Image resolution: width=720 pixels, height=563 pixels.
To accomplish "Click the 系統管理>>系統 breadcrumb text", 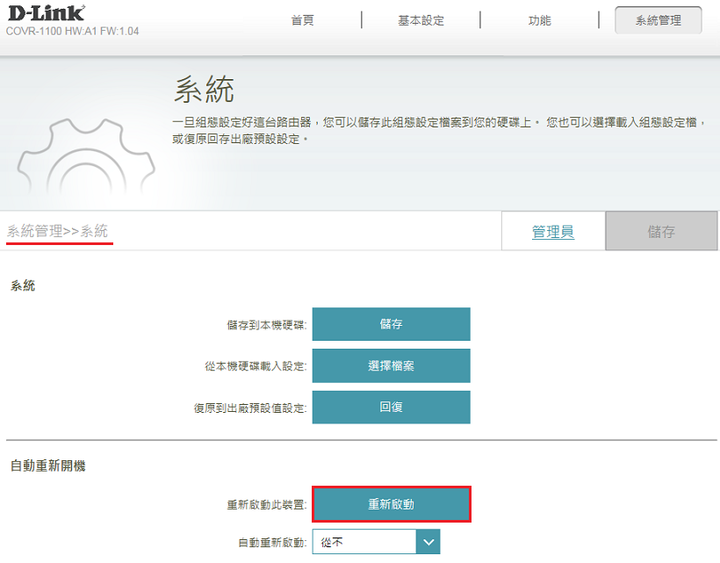I will click(57, 231).
